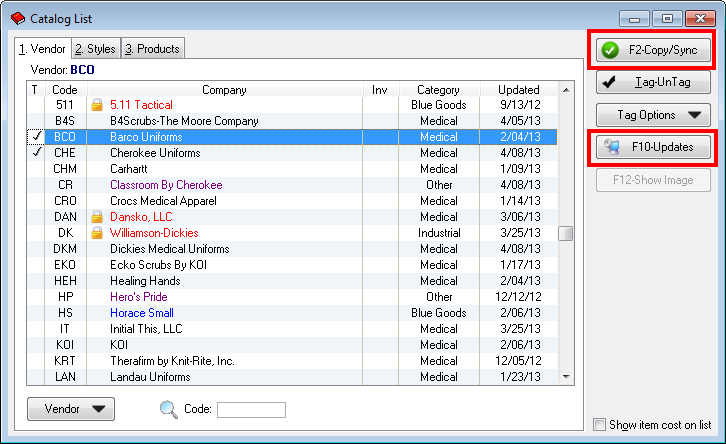The width and height of the screenshot is (726, 444).
Task: Sort by the Company column header
Action: (225, 89)
